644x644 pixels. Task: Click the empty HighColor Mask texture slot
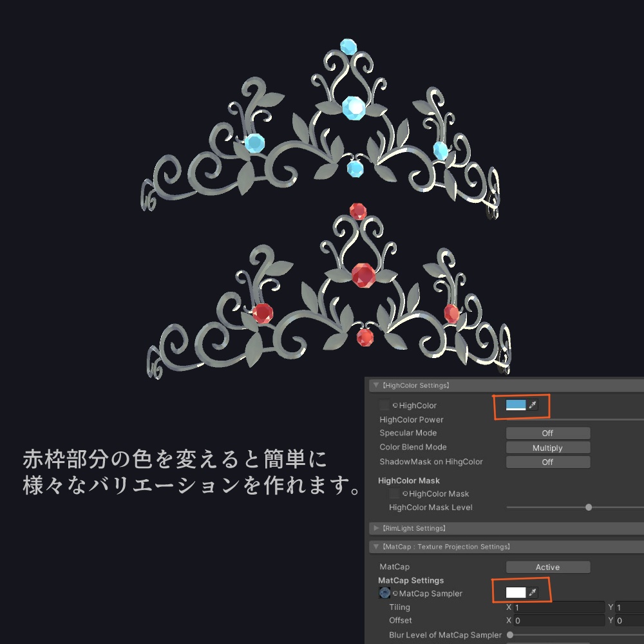tap(394, 493)
